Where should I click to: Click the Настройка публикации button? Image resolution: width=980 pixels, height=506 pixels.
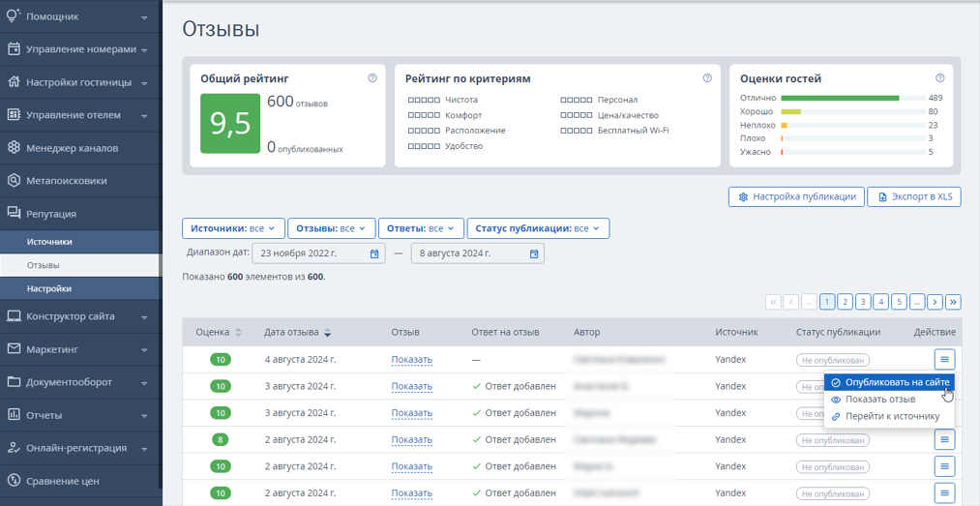click(x=797, y=196)
